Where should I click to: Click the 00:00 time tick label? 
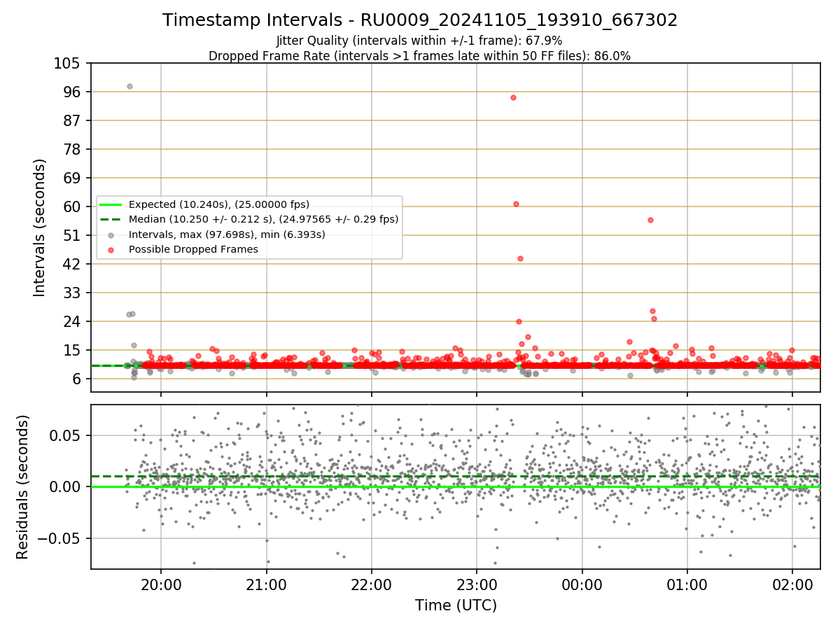click(582, 586)
